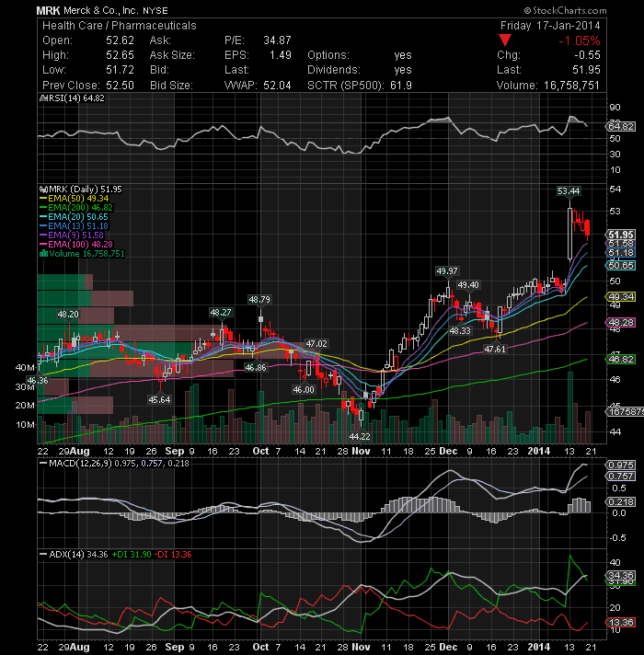The height and width of the screenshot is (655, 644).
Task: Click the Dividends yes value
Action: [403, 70]
